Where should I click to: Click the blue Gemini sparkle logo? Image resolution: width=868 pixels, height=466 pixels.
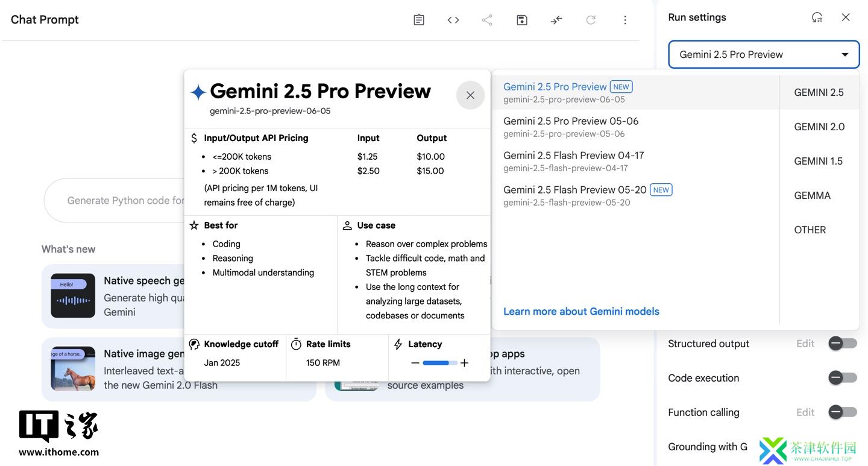click(198, 92)
